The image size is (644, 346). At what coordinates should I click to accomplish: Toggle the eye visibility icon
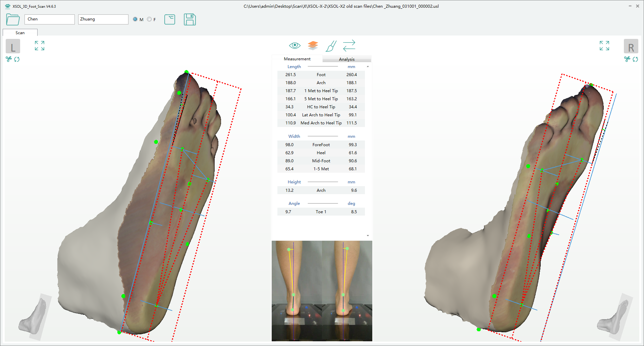[x=294, y=45]
